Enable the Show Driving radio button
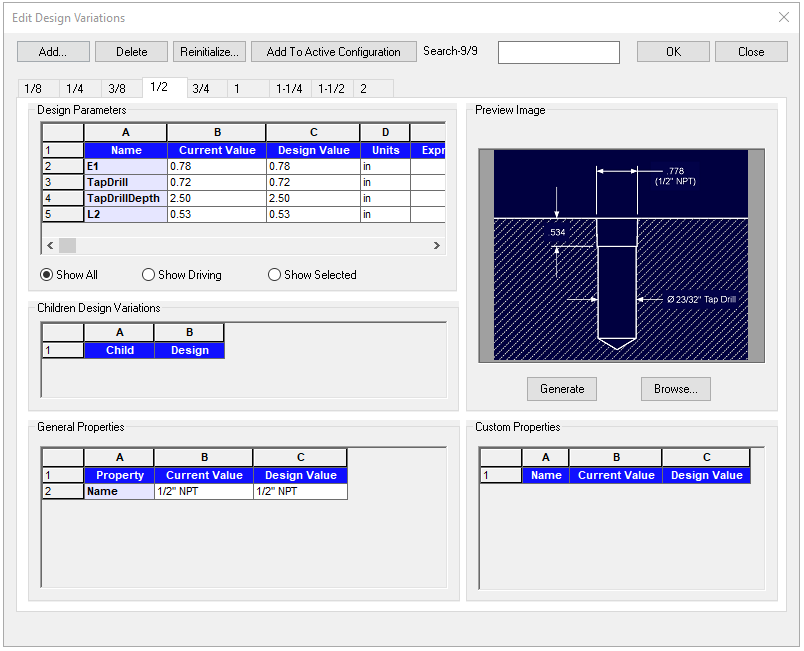This screenshot has width=804, height=651. pos(149,275)
